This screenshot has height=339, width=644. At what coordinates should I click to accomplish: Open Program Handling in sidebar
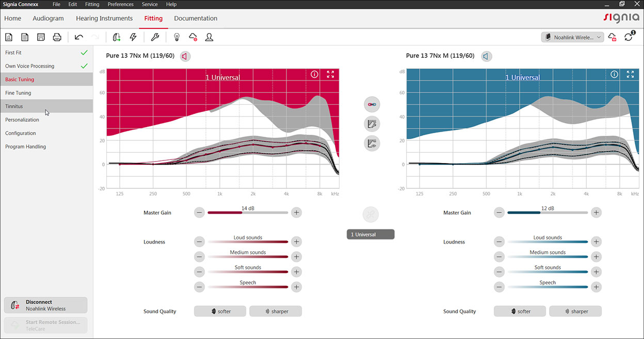point(46,147)
